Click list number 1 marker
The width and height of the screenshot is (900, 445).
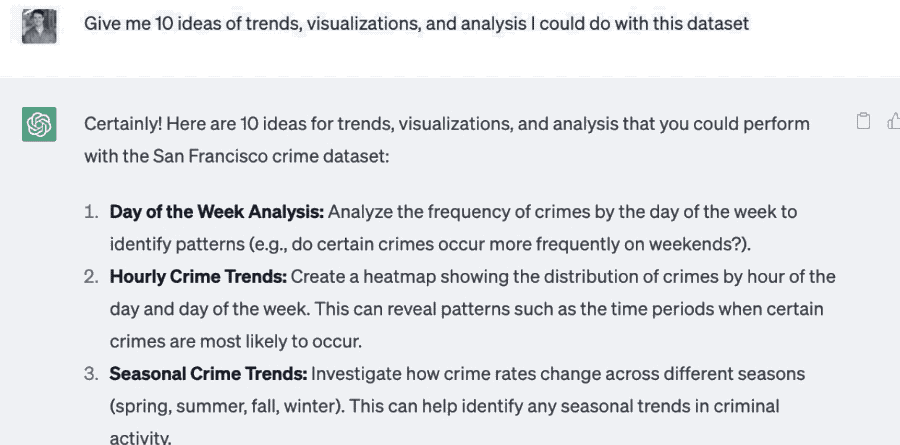pos(91,212)
